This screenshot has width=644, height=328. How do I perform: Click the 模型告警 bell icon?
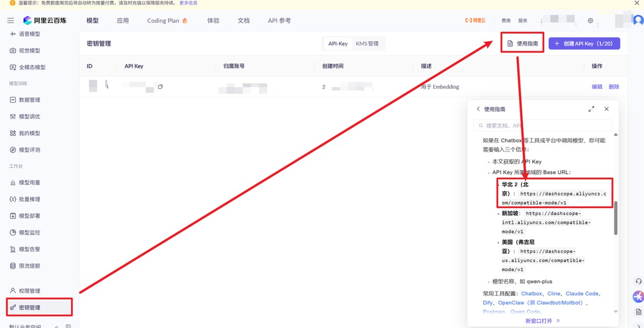click(13, 249)
